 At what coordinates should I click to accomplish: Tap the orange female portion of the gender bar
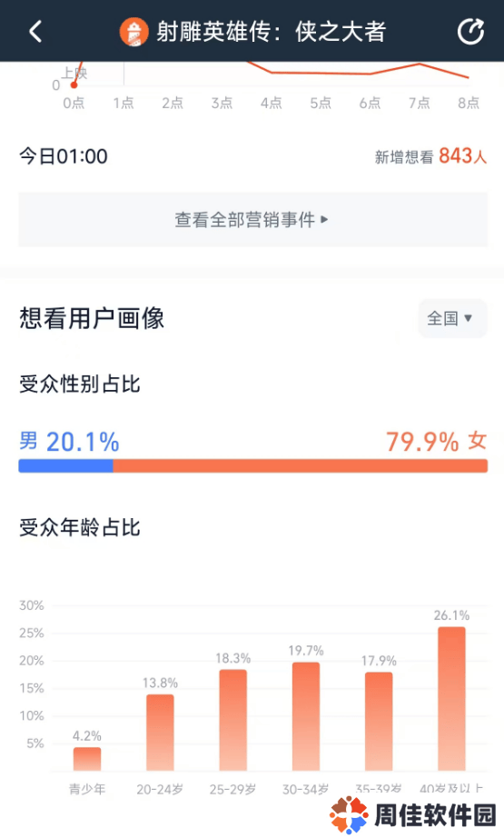pos(300,466)
